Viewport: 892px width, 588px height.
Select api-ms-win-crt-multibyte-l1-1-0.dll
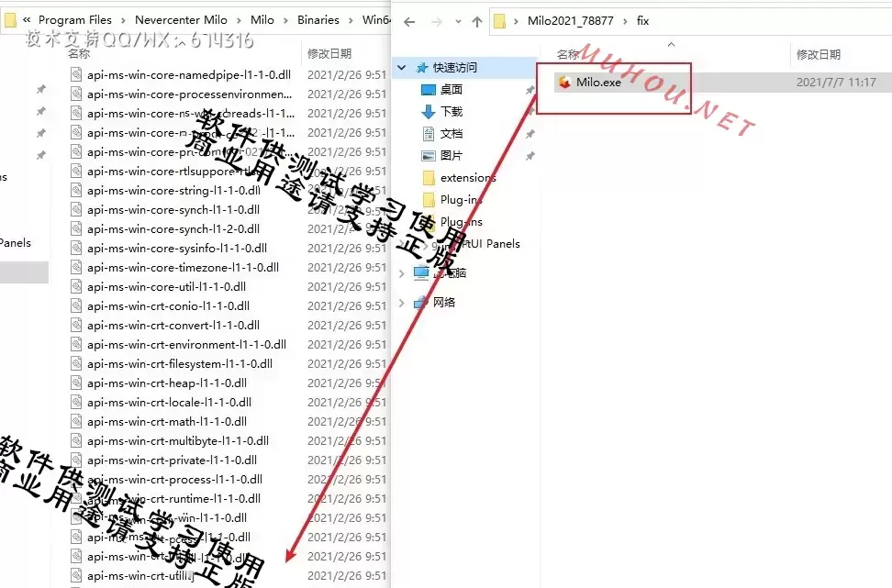click(x=178, y=440)
